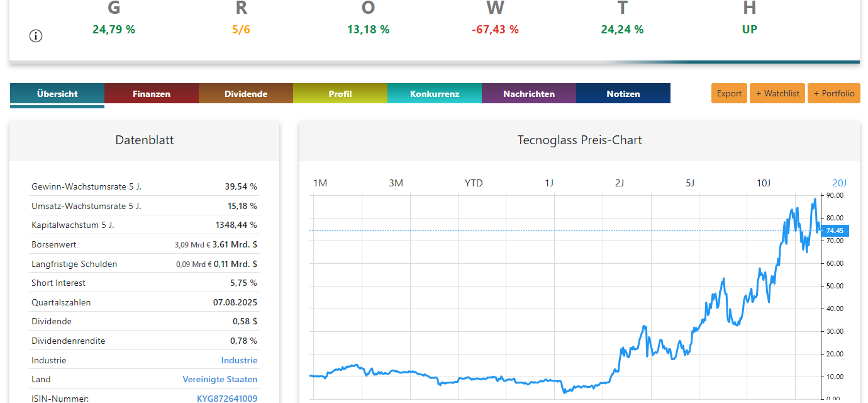Click the H score UP
Screen dimensions: 868x403
pos(749,30)
